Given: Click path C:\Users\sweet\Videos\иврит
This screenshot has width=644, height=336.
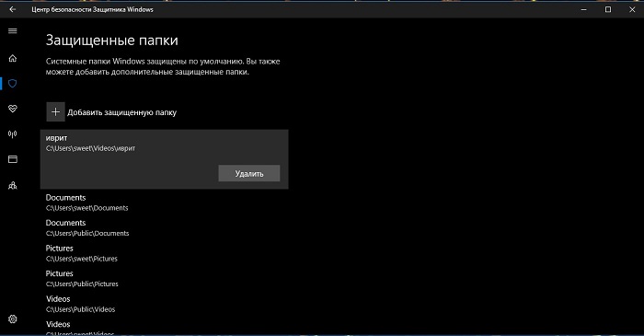Looking at the screenshot, I should pos(90,148).
